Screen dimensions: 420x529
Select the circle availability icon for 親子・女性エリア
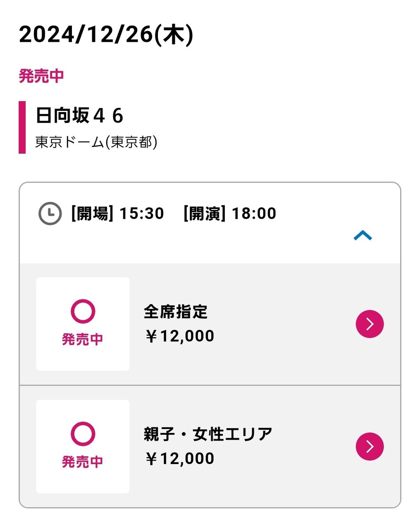click(x=83, y=434)
